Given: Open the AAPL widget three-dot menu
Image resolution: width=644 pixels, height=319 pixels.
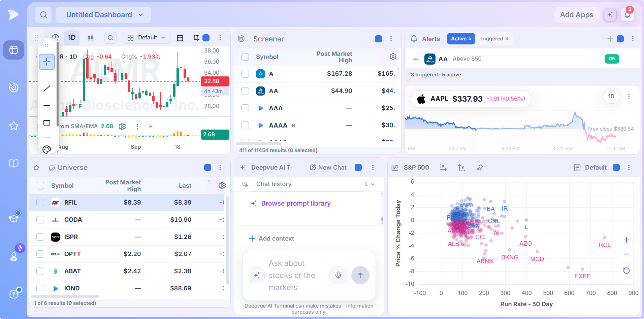Looking at the screenshot, I should point(629,97).
